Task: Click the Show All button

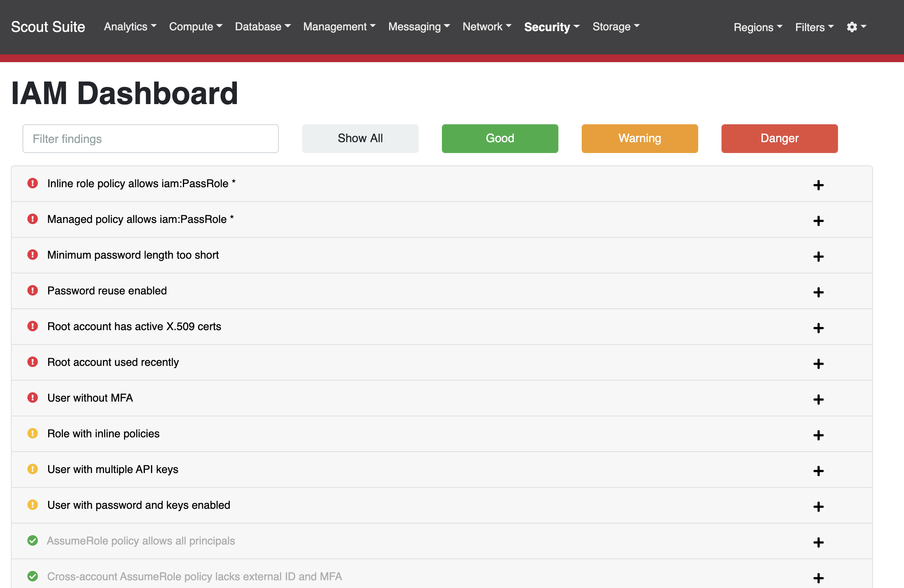Action: pos(360,139)
